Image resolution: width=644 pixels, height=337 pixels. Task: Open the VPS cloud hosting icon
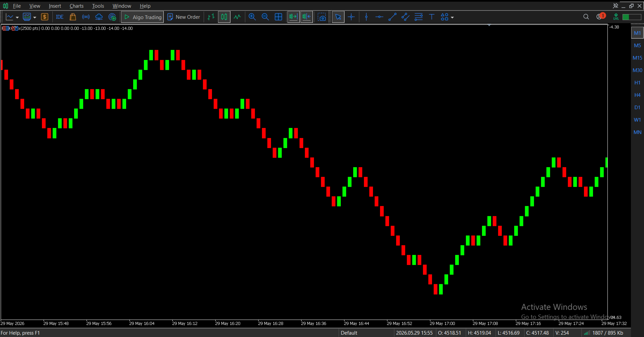pyautogui.click(x=99, y=17)
